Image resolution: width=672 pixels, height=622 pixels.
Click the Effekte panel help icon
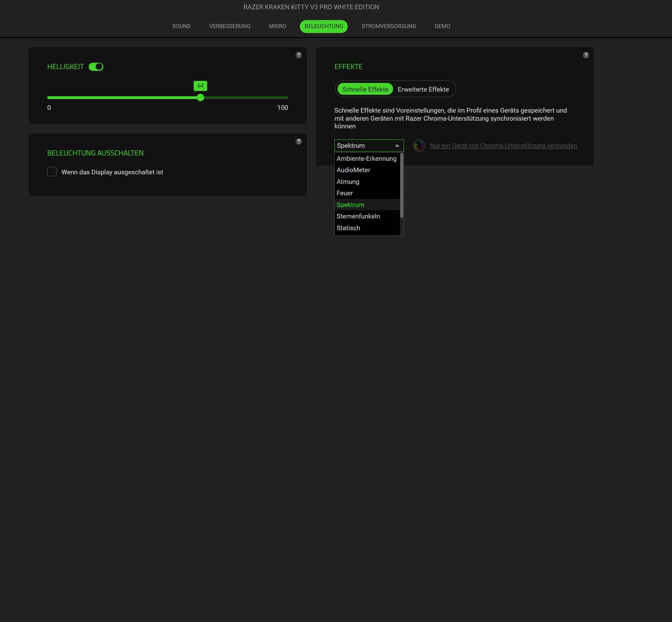[x=586, y=55]
